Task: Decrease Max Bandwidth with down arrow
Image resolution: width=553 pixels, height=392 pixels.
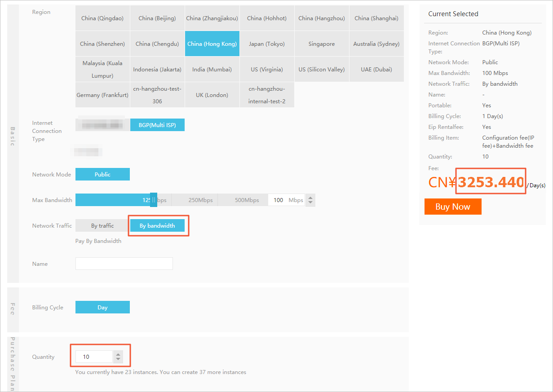Action: point(310,203)
